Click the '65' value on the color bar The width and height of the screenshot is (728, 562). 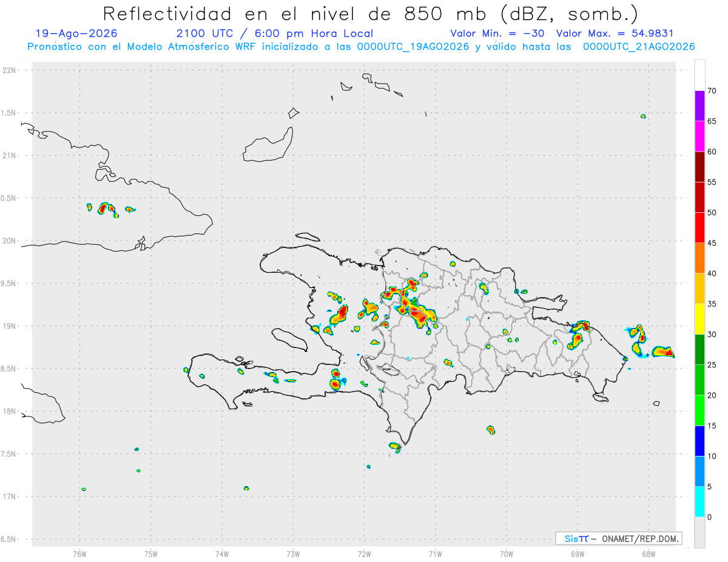click(712, 121)
